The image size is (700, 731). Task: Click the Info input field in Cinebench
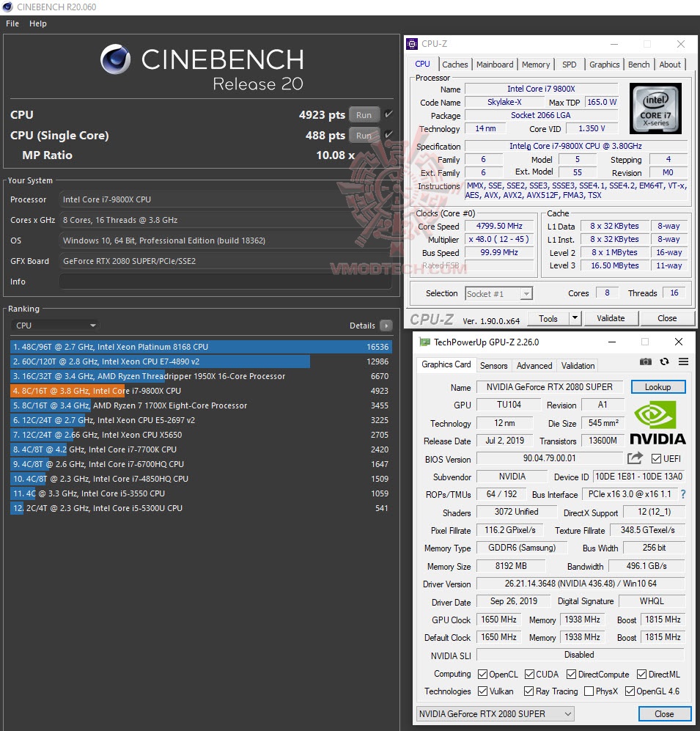pos(225,282)
